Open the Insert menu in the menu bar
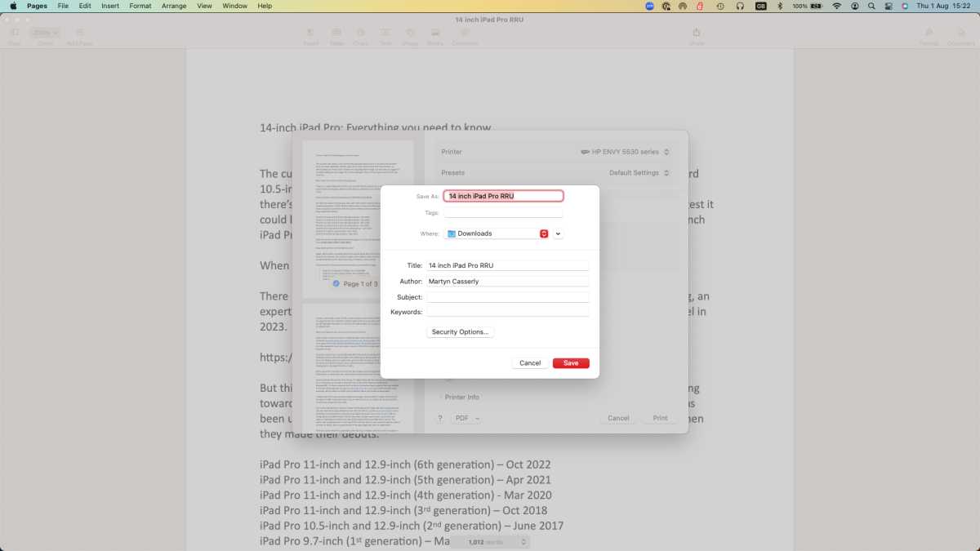This screenshot has height=551, width=980. point(110,6)
